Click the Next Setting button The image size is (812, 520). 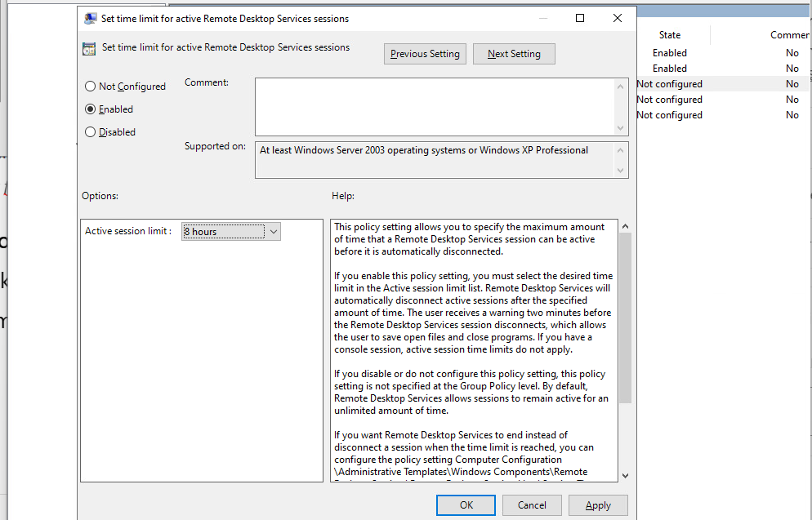point(514,54)
